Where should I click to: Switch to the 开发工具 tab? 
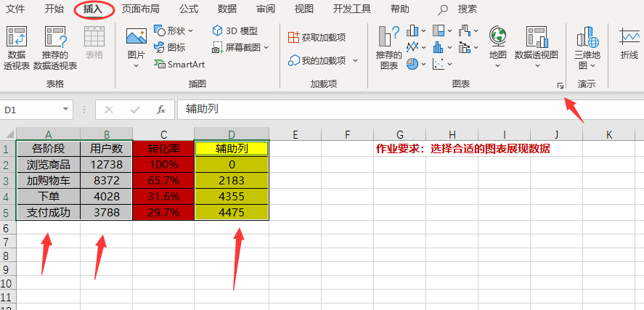point(352,9)
